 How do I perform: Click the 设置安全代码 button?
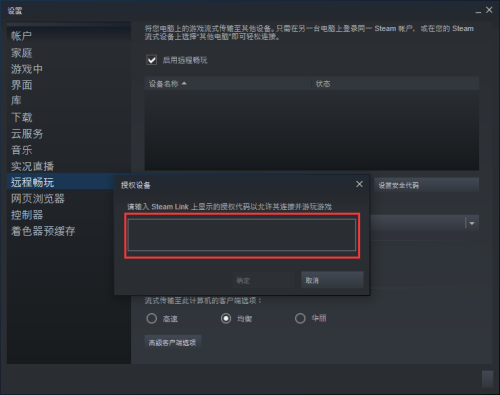pyautogui.click(x=426, y=185)
